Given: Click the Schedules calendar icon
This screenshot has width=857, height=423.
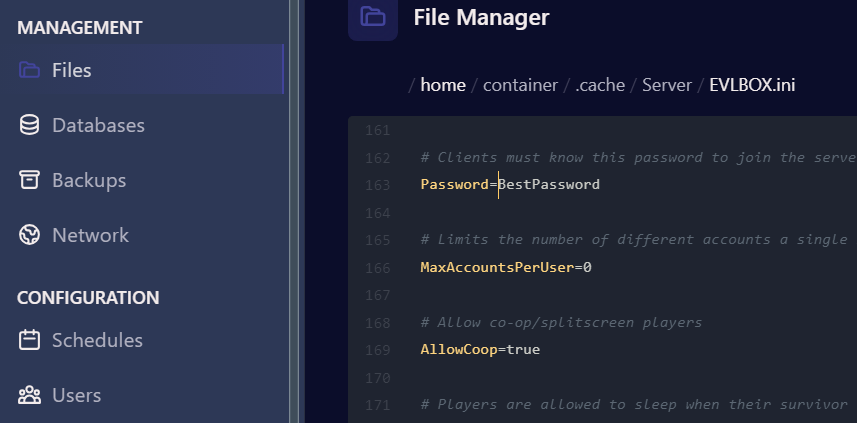Looking at the screenshot, I should (30, 341).
